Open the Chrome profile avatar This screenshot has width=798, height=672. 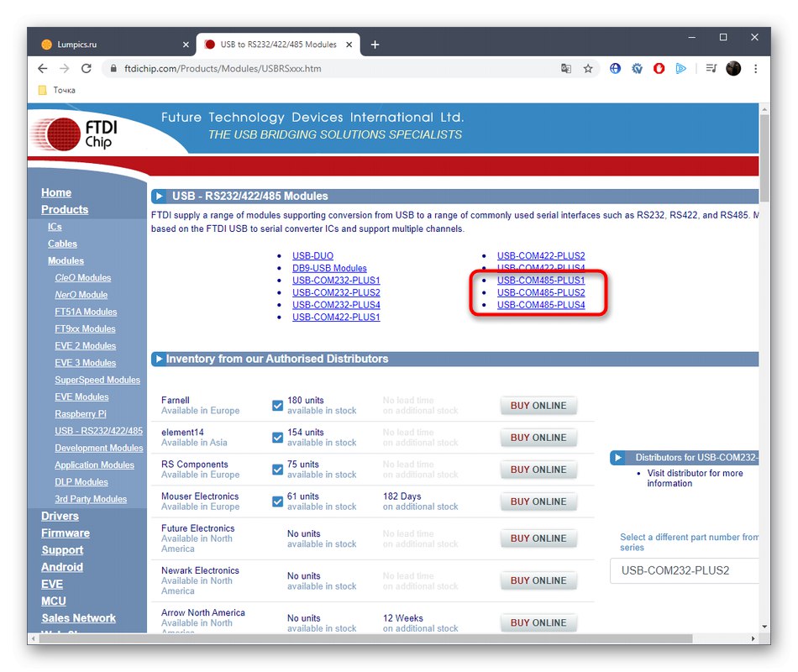coord(733,69)
